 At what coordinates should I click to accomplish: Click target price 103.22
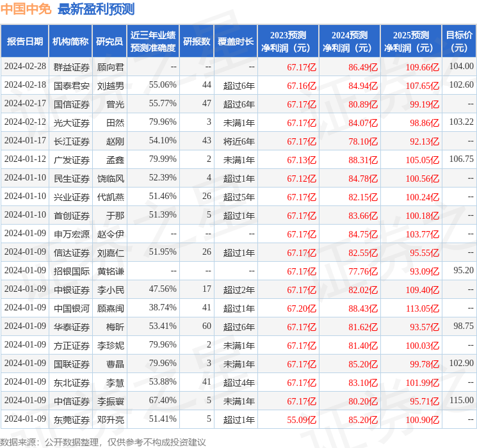(x=462, y=122)
